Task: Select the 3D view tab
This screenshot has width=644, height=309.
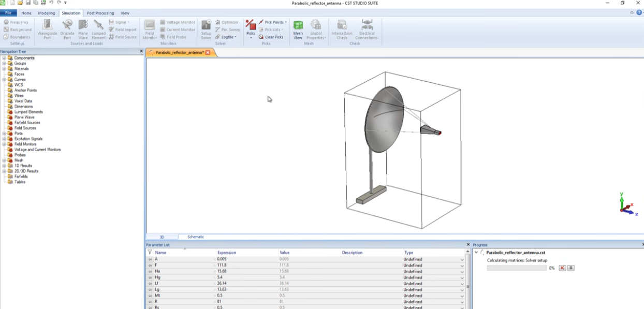Action: point(162,237)
